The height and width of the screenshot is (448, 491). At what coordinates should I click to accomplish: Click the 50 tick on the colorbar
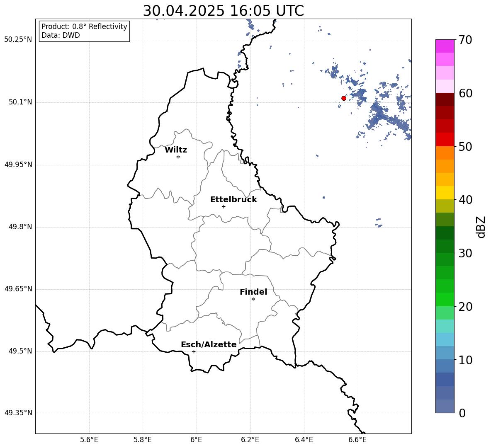click(465, 146)
